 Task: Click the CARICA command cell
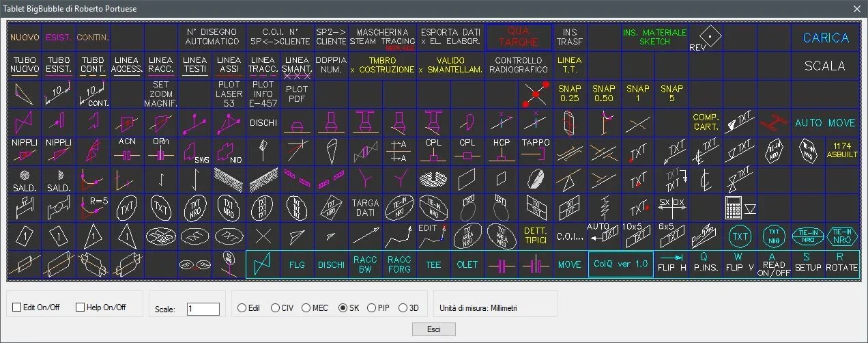[x=825, y=38]
